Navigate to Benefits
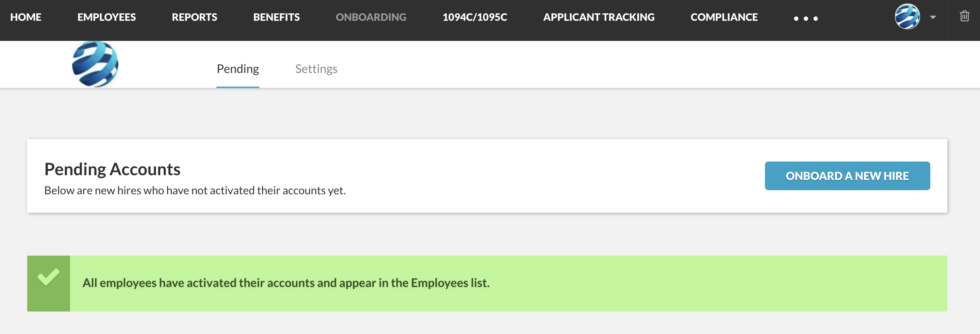 pos(276,17)
